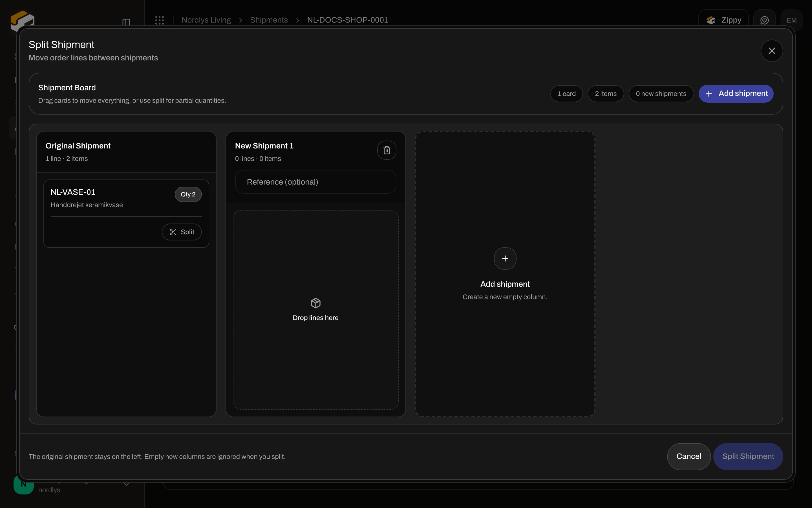
Task: Click NL-DOCS-SHOP-0001 breadcrumb
Action: point(348,20)
